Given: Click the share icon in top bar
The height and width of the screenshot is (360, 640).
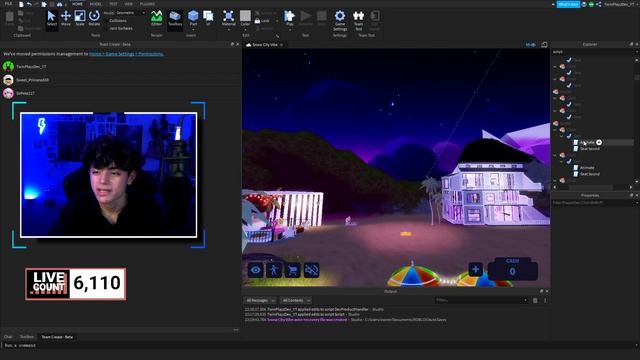Looking at the screenshot, I should coord(598,4).
